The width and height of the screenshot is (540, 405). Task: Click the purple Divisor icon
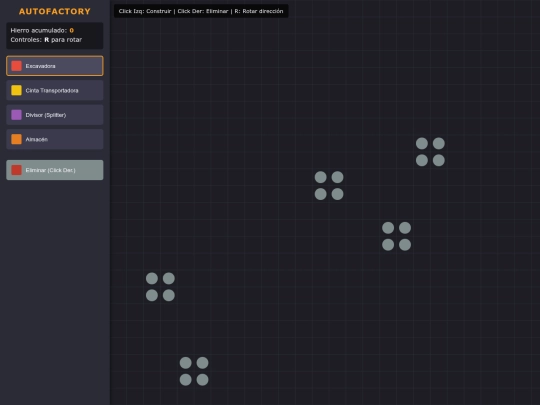coord(16,115)
